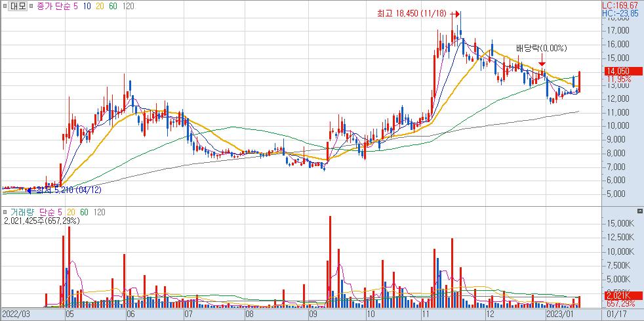This screenshot has width=644, height=321.
Task: Click the gray square icon left of 대모
Action: point(5,7)
